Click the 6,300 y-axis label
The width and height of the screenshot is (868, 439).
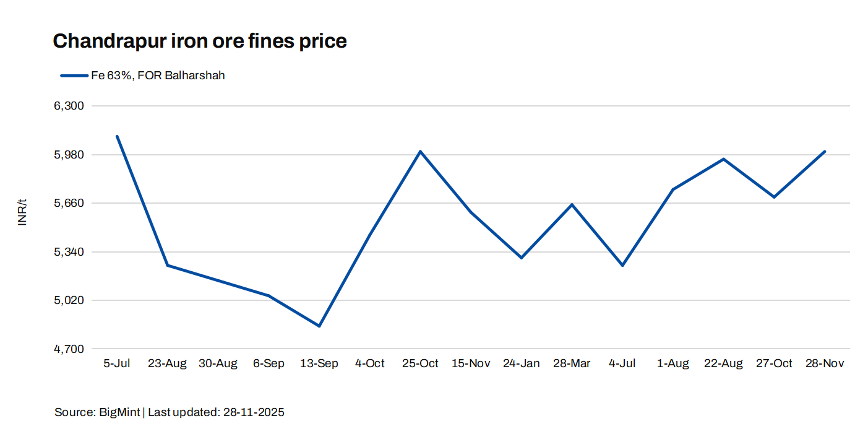69,106
